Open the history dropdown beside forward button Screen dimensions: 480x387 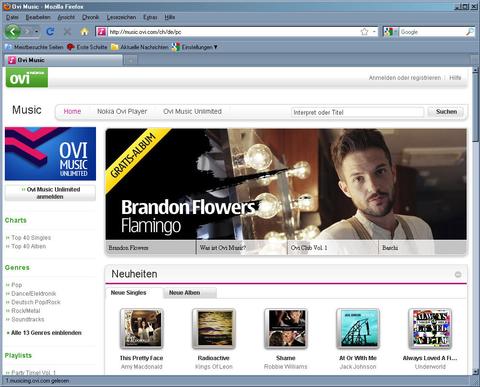[36, 32]
